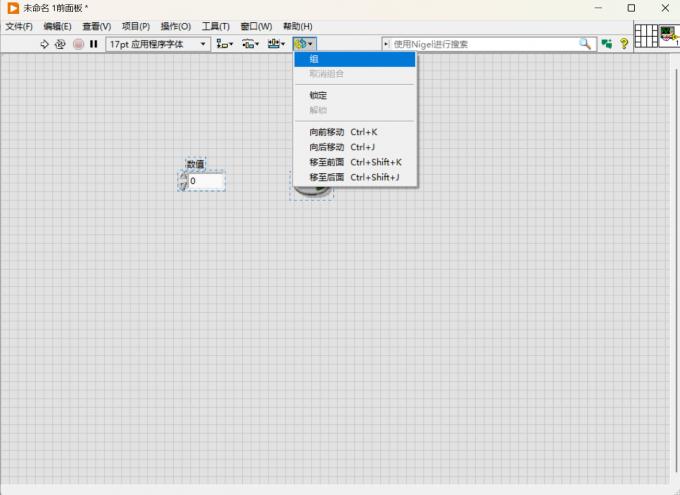Click the Run arrow icon

(x=44, y=44)
